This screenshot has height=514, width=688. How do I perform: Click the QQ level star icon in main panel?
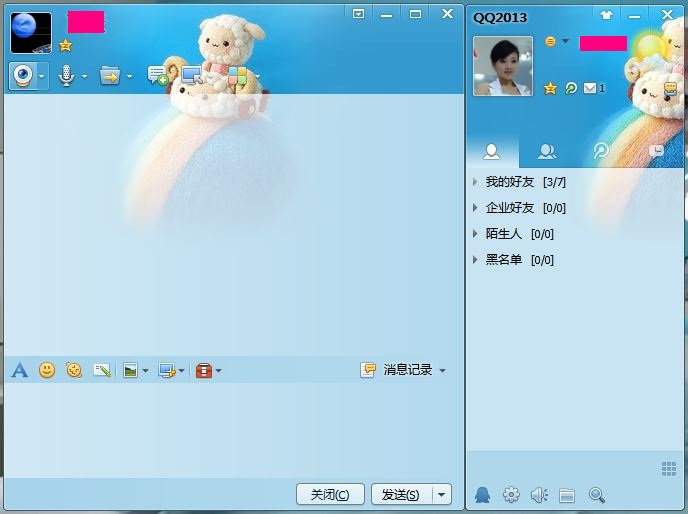(x=550, y=88)
